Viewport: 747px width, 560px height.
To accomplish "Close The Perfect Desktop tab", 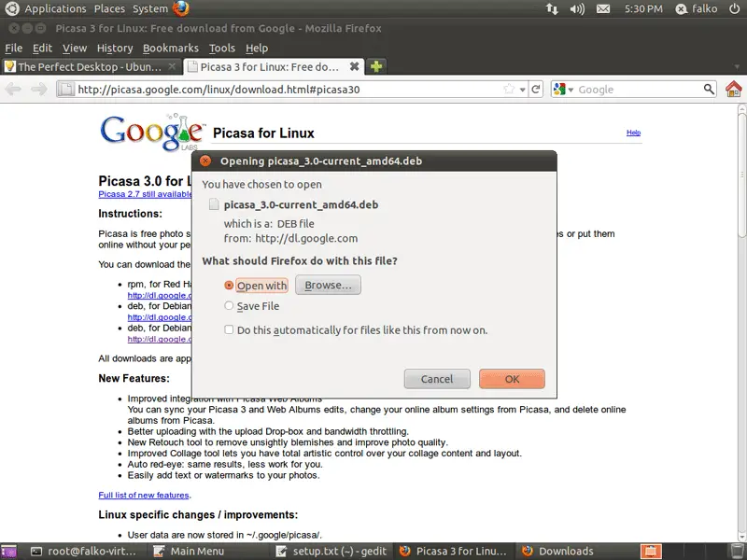I will (x=172, y=66).
